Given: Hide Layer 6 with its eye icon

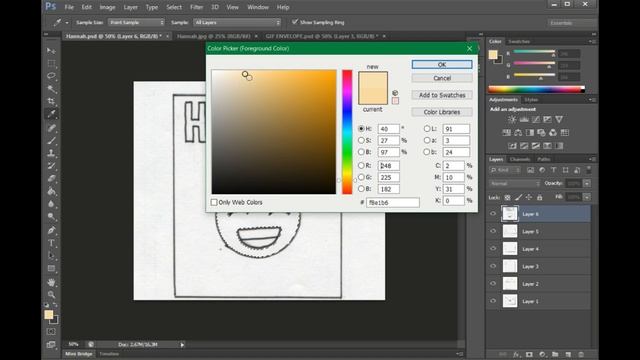Looking at the screenshot, I should pyautogui.click(x=493, y=214).
